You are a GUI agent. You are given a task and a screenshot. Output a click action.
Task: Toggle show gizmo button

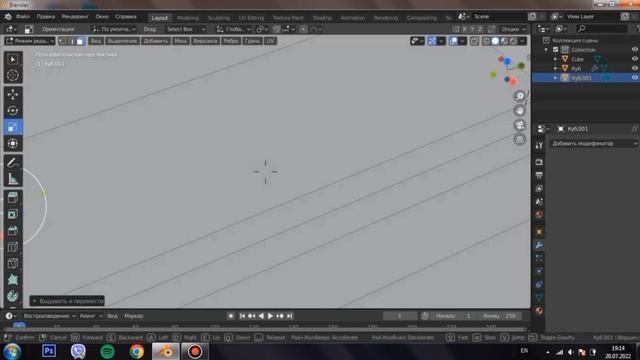point(432,41)
